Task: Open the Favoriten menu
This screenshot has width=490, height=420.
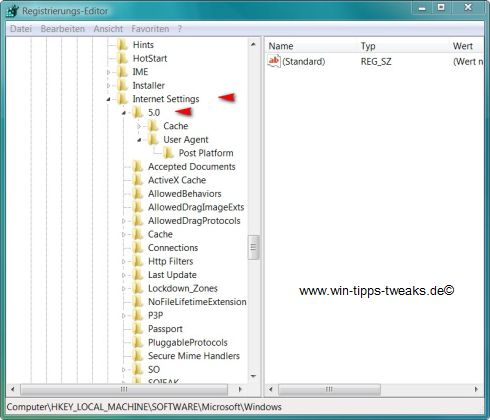Action: coord(150,29)
